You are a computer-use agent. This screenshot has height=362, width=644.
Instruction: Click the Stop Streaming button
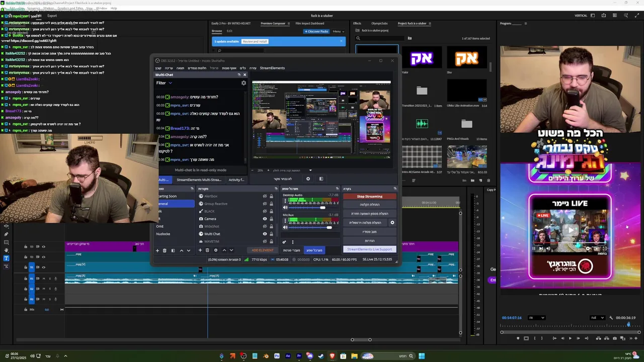(x=370, y=197)
